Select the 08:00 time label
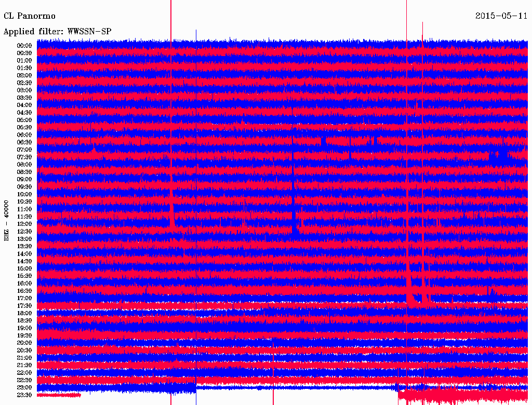532x405 pixels. pos(24,165)
